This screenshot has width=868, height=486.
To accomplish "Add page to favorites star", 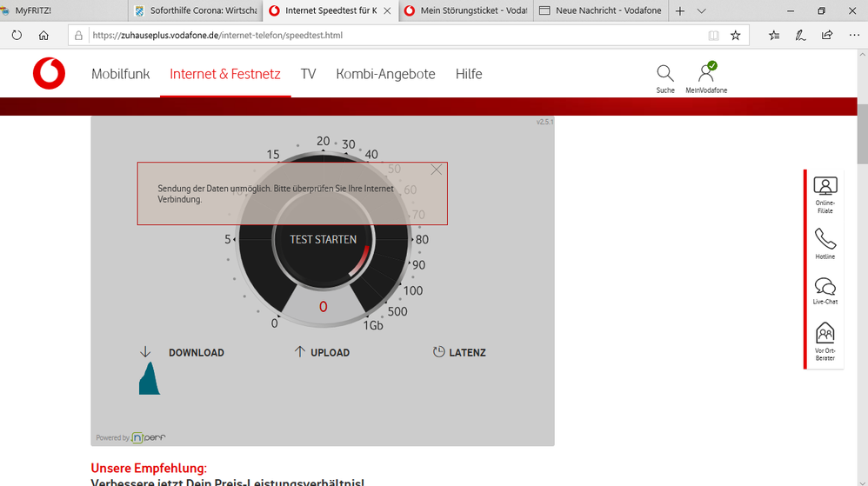I will click(735, 36).
